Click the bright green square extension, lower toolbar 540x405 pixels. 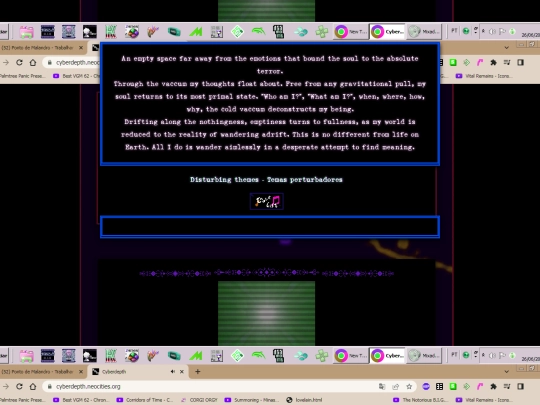tap(453, 386)
